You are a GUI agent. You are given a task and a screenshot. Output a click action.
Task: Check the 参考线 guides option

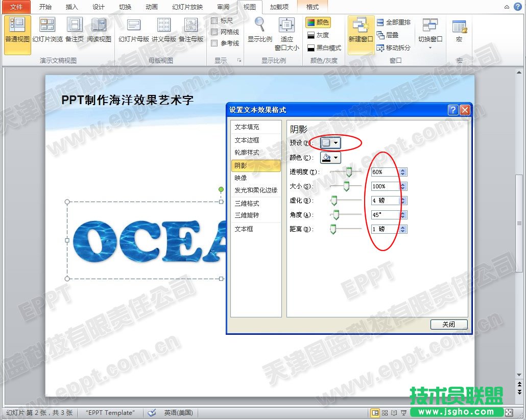214,43
